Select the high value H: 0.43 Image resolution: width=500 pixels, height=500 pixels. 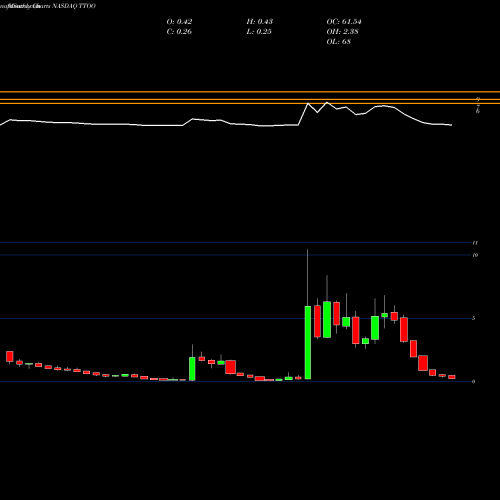click(x=260, y=22)
